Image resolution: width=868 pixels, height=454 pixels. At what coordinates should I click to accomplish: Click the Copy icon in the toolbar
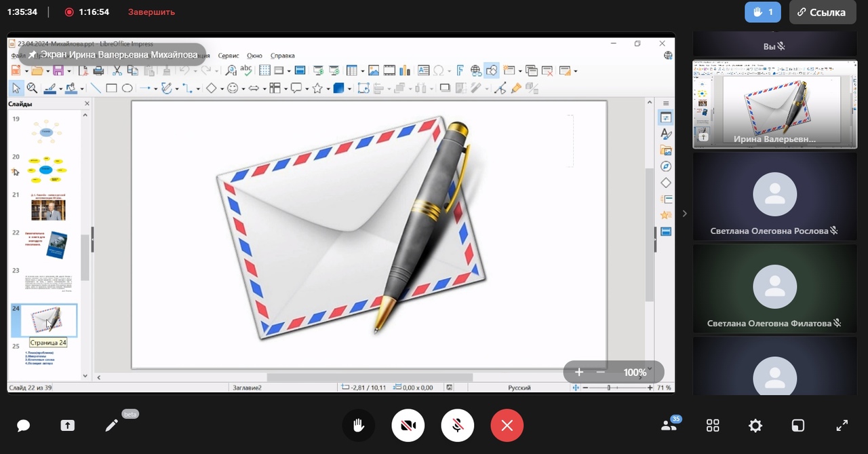[133, 71]
